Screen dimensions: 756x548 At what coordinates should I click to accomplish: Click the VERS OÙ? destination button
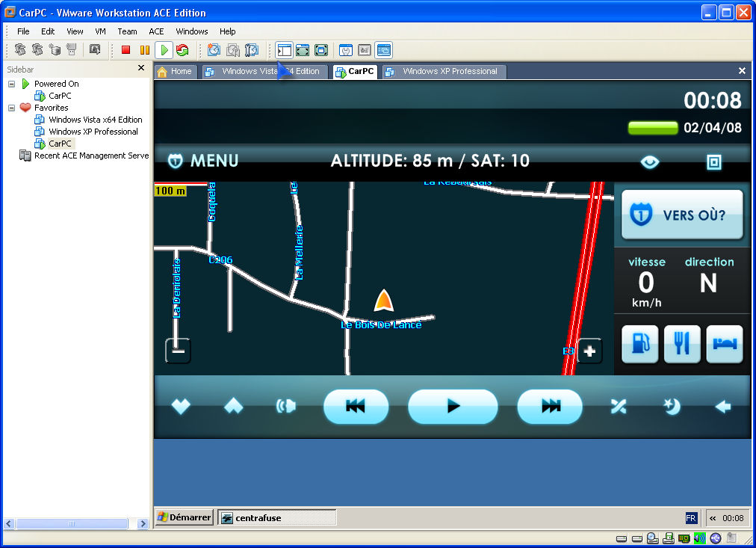click(682, 215)
